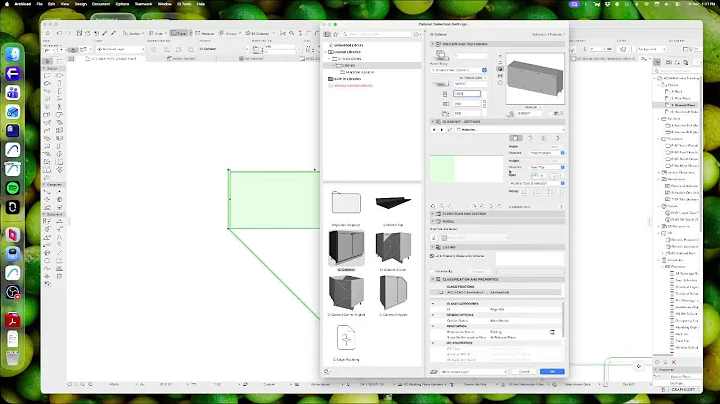Collapse the selected Cabinets folder in the library tree
The height and width of the screenshot is (404, 720).
333,66
